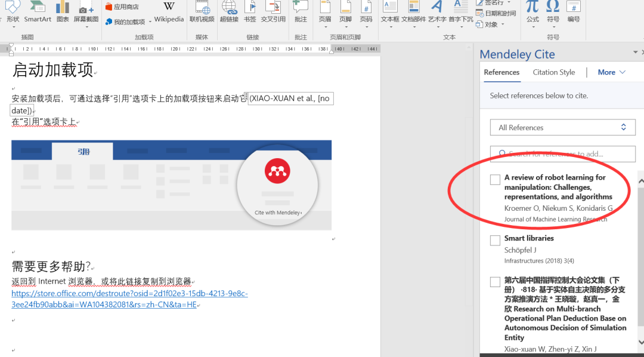
Task: Insert 日期和时间 date and time
Action: click(496, 14)
